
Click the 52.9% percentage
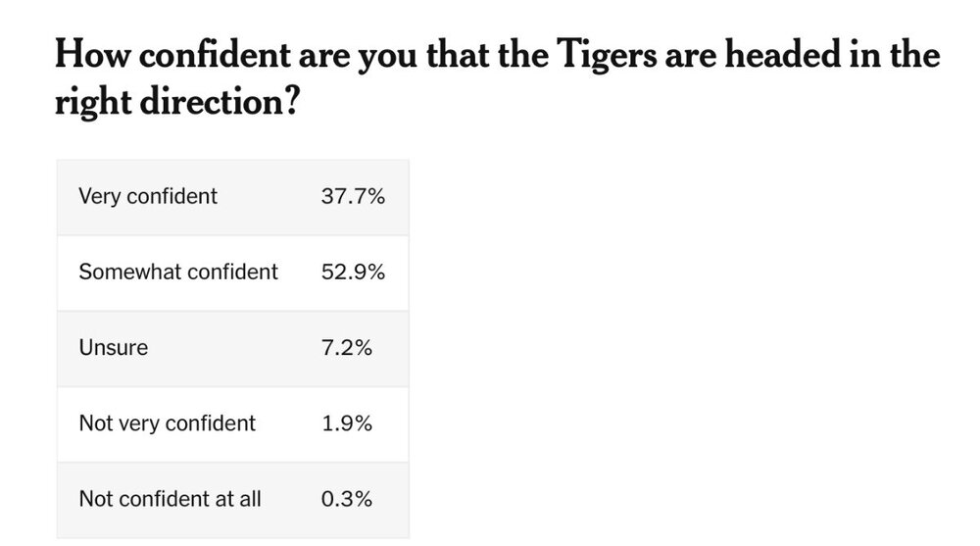[353, 272]
